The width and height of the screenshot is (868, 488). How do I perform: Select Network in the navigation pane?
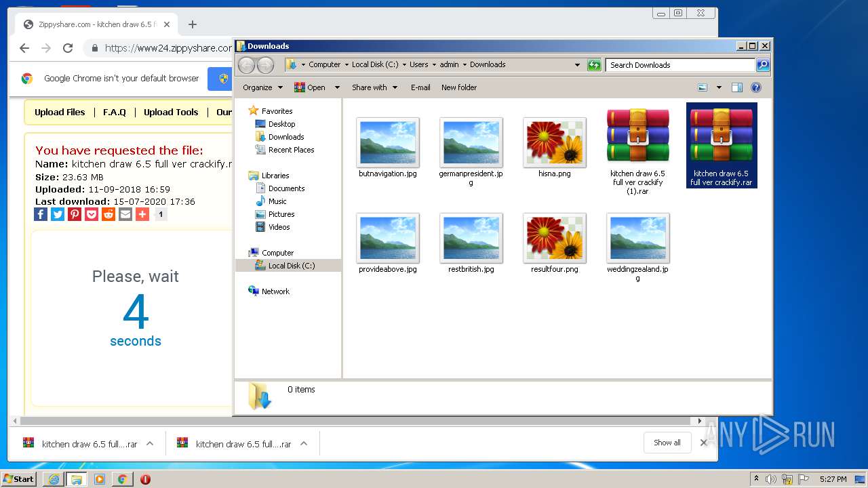coord(275,291)
